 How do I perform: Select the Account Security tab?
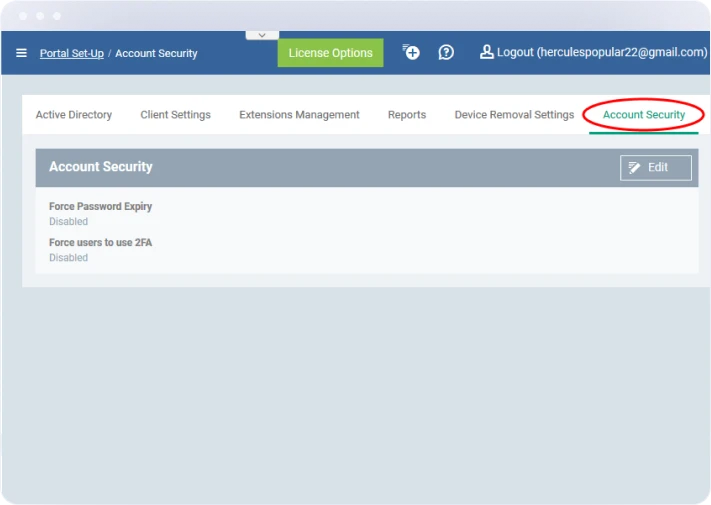pyautogui.click(x=644, y=115)
